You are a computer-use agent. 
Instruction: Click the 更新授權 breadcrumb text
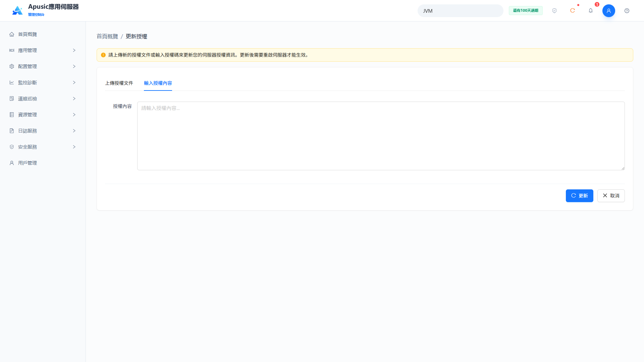coord(137,36)
